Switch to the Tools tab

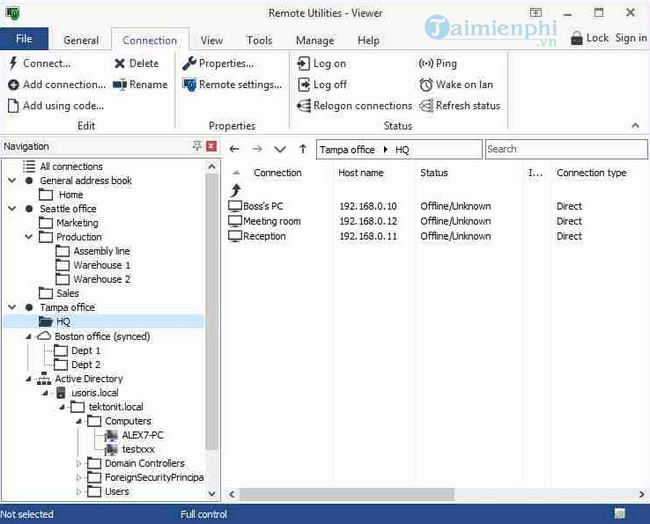point(259,40)
